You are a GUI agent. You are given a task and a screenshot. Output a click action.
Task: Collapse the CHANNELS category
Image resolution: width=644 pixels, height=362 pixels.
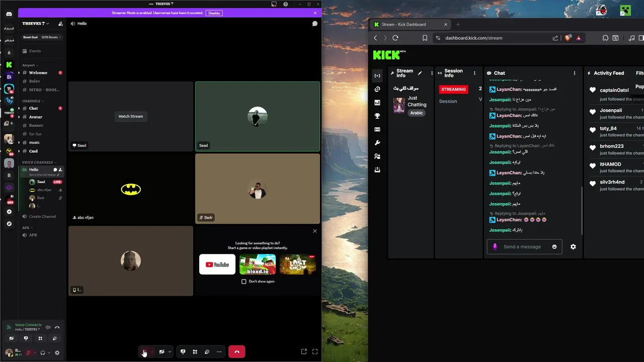click(x=33, y=101)
